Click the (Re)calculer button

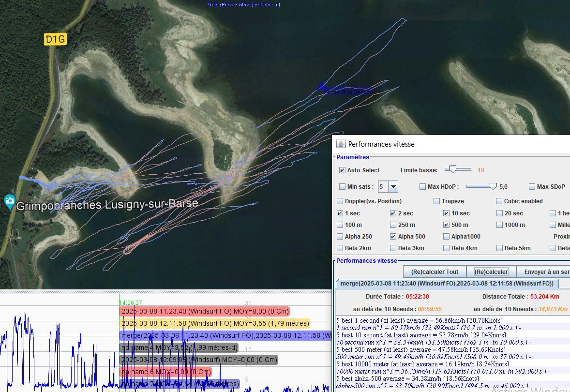pos(491,272)
